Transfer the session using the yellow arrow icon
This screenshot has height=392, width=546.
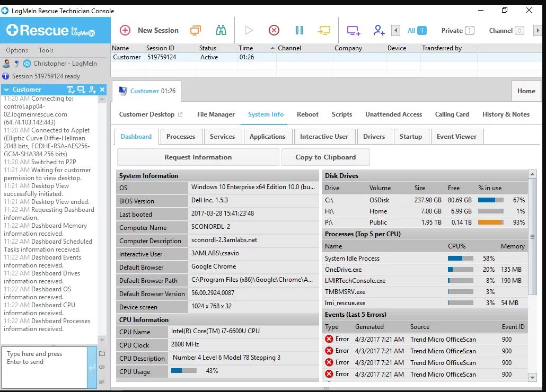324,30
